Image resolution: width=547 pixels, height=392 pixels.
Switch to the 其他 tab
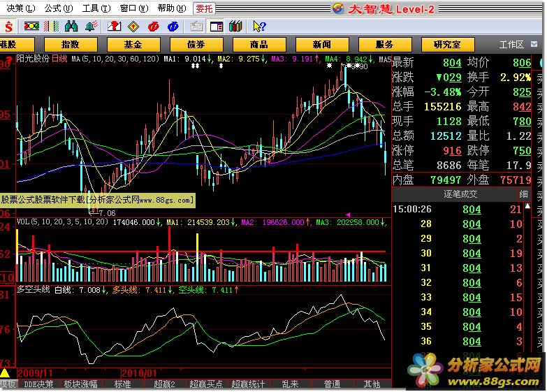click(372, 384)
